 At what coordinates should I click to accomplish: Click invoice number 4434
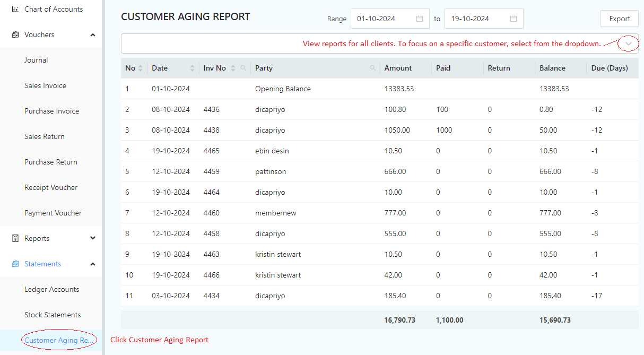(x=211, y=296)
